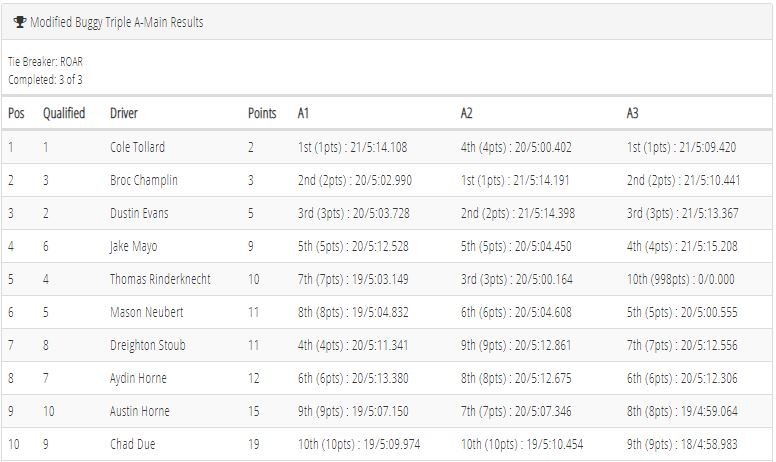
Task: Click the A3 column header
Action: click(x=632, y=113)
